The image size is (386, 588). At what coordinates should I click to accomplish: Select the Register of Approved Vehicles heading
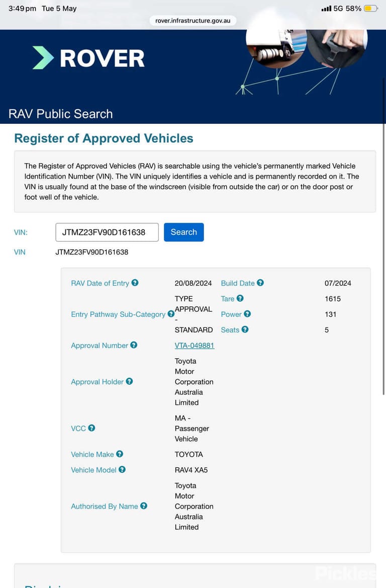coord(104,138)
